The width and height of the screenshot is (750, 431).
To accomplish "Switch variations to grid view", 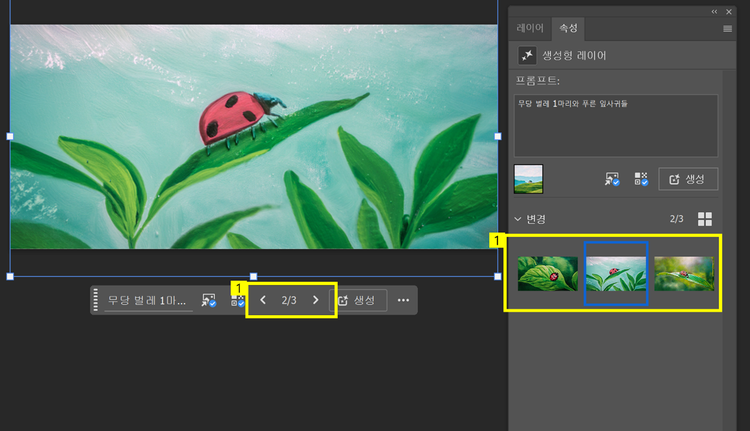I will coord(705,219).
